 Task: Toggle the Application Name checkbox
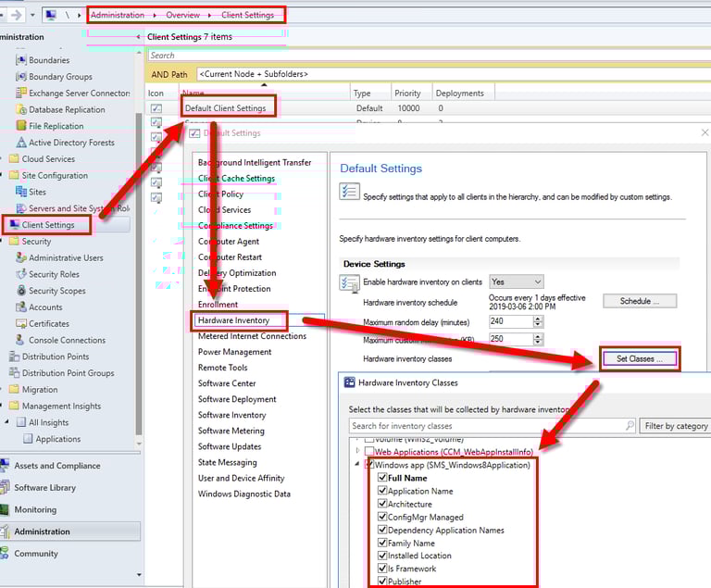pyautogui.click(x=382, y=491)
